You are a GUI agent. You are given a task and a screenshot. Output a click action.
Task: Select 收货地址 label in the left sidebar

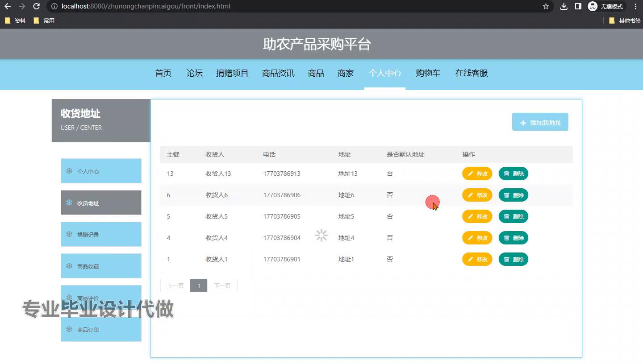point(88,203)
